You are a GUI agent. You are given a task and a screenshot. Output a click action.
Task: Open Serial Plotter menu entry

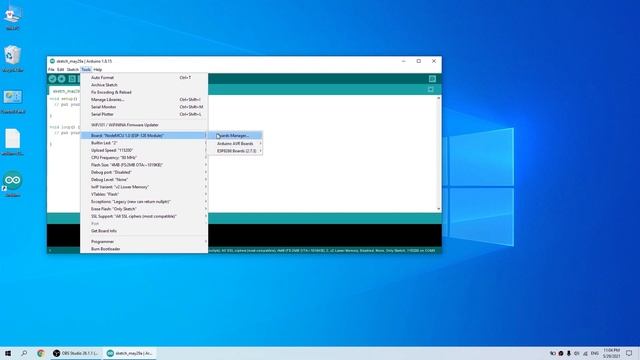click(x=144, y=114)
